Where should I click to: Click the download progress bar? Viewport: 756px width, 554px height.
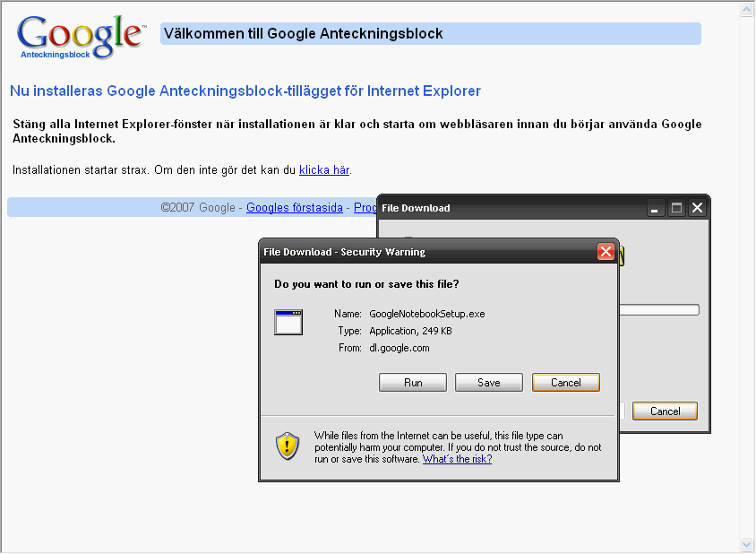click(658, 310)
